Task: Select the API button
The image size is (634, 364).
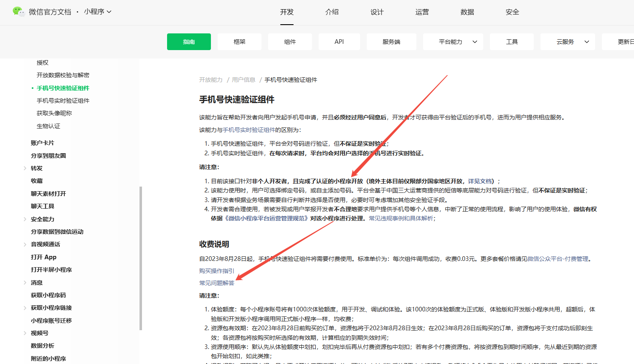Action: [x=339, y=42]
